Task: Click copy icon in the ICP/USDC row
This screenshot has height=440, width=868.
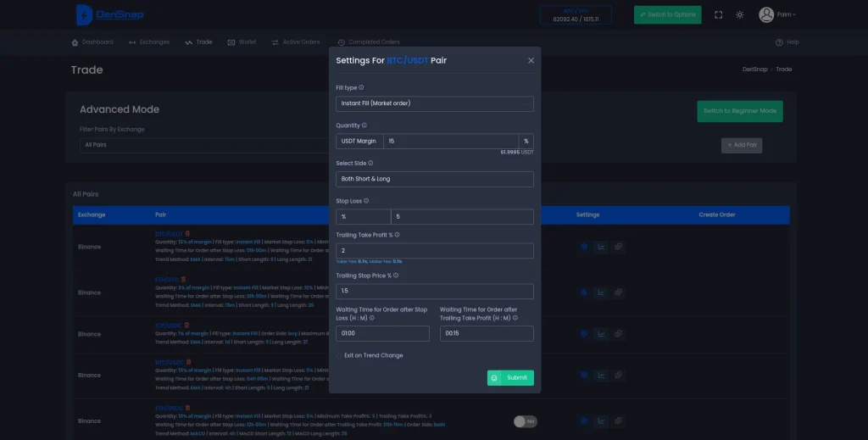Action: click(x=619, y=334)
